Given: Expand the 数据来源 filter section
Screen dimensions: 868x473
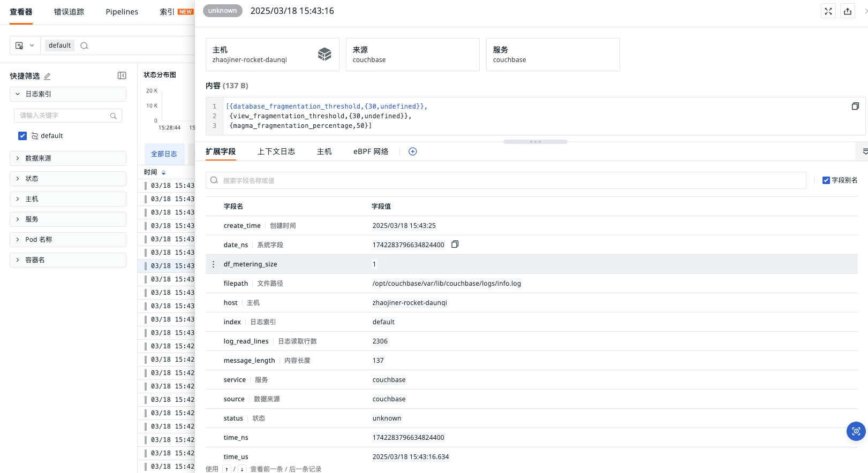Looking at the screenshot, I should [x=68, y=158].
